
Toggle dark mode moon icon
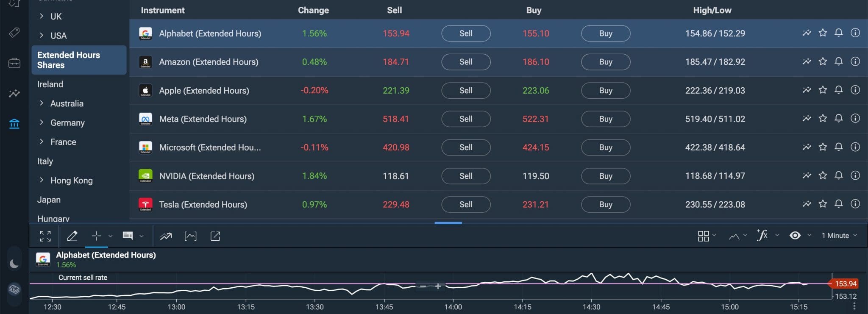click(x=14, y=264)
